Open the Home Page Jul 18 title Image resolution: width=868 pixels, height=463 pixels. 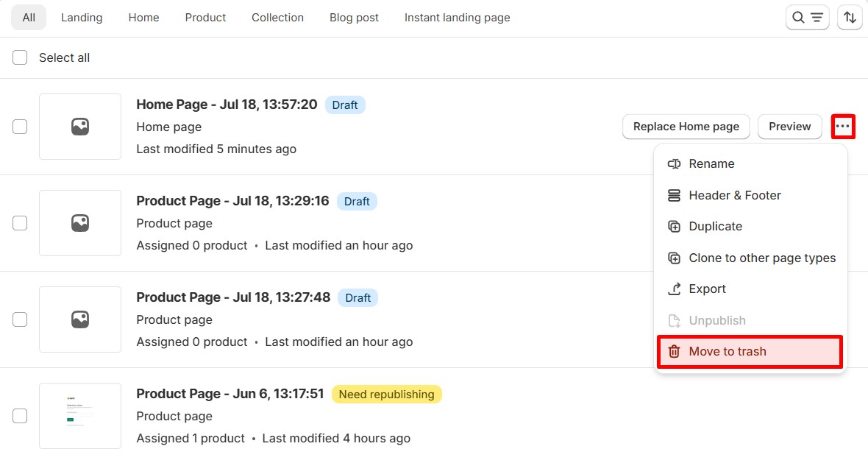(x=227, y=105)
